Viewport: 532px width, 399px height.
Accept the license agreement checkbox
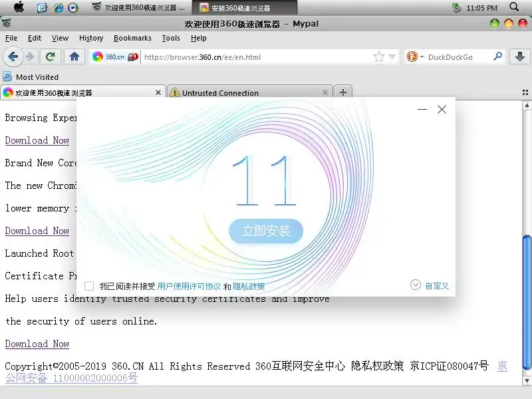pos(89,286)
